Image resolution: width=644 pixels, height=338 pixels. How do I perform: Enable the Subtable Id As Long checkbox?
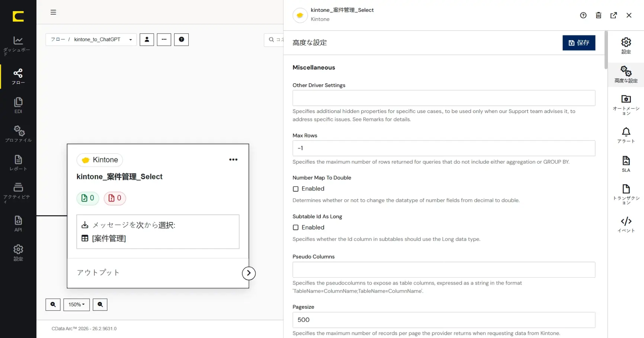296,228
